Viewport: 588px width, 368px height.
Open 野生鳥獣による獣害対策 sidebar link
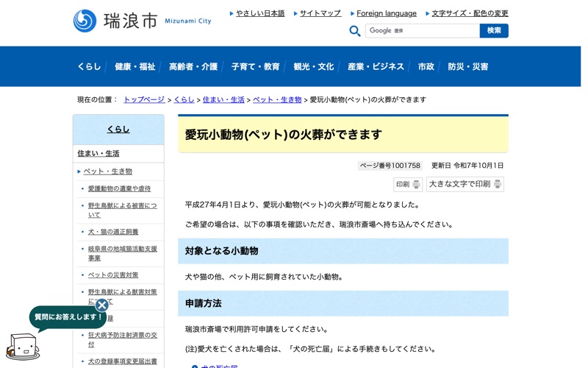(122, 291)
